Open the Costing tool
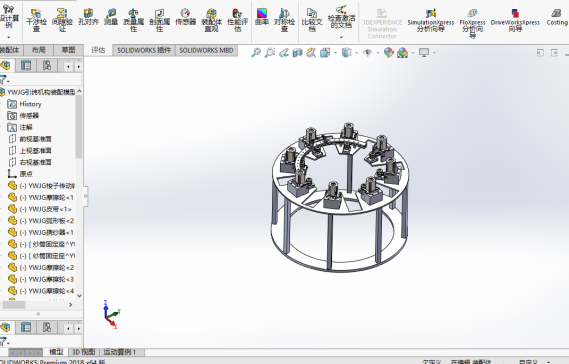 point(557,17)
